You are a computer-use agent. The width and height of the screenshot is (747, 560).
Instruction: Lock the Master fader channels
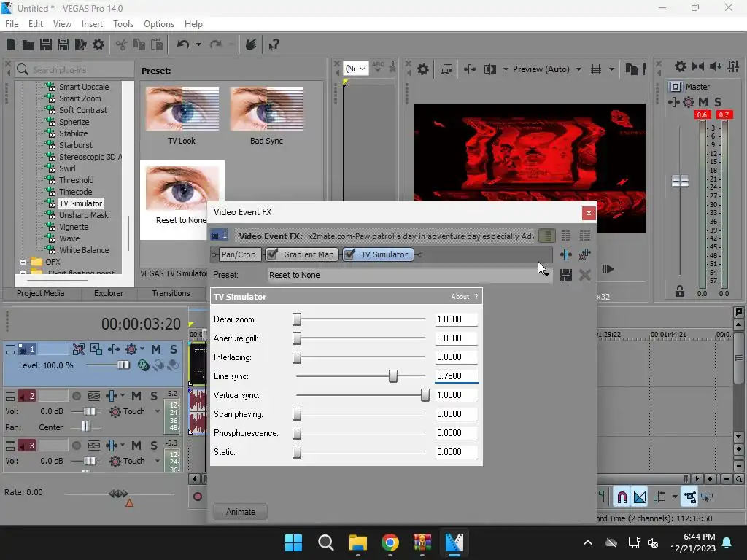[x=680, y=291]
